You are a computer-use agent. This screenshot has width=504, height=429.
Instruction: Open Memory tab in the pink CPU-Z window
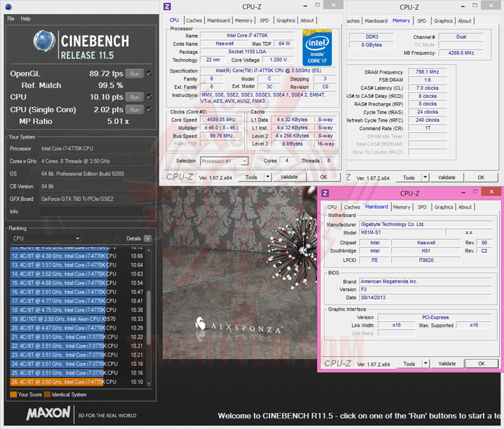tap(402, 207)
